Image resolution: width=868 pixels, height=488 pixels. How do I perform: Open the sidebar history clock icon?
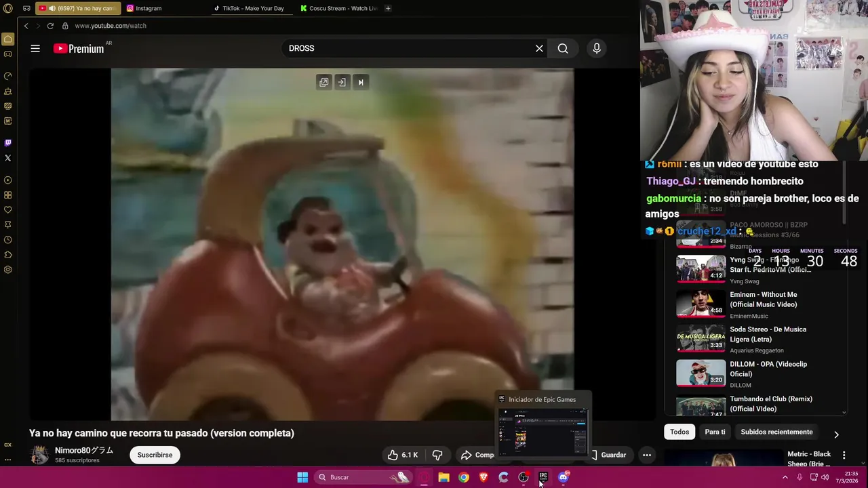click(x=7, y=240)
